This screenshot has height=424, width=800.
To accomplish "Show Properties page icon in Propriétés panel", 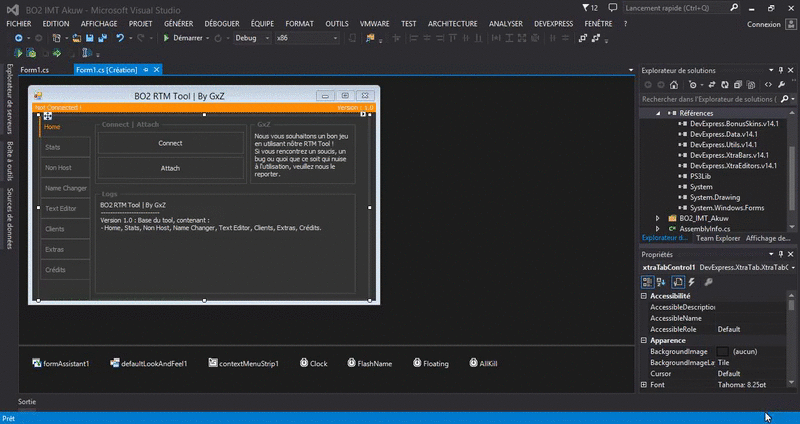I will pyautogui.click(x=678, y=282).
